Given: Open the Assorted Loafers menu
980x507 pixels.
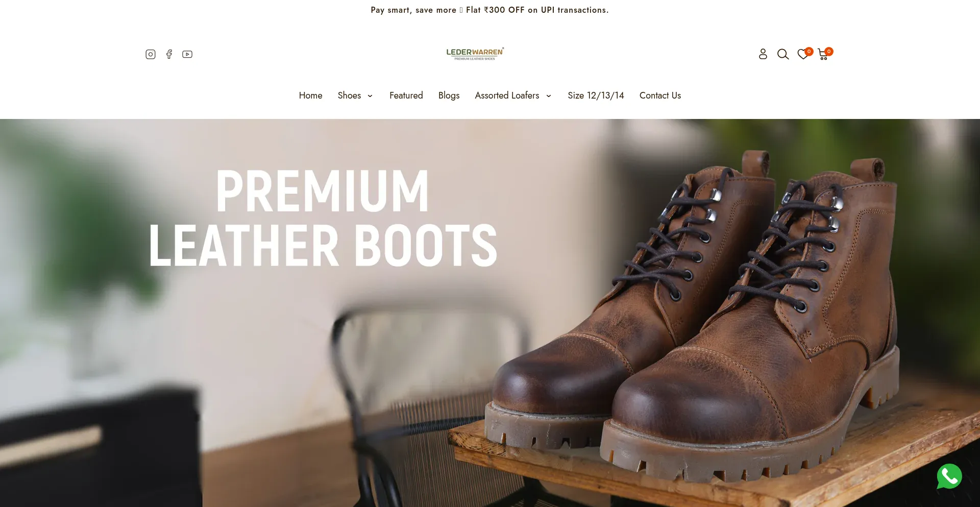Looking at the screenshot, I should pyautogui.click(x=507, y=95).
